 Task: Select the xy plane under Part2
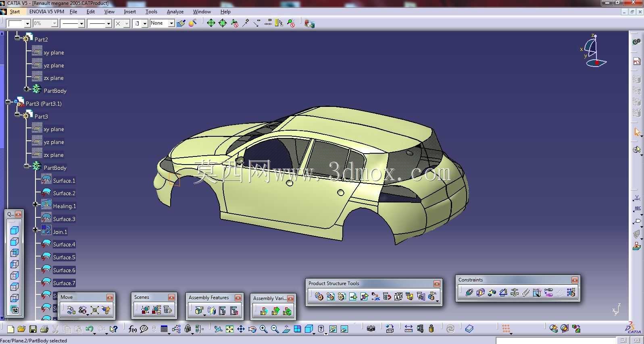pos(54,52)
